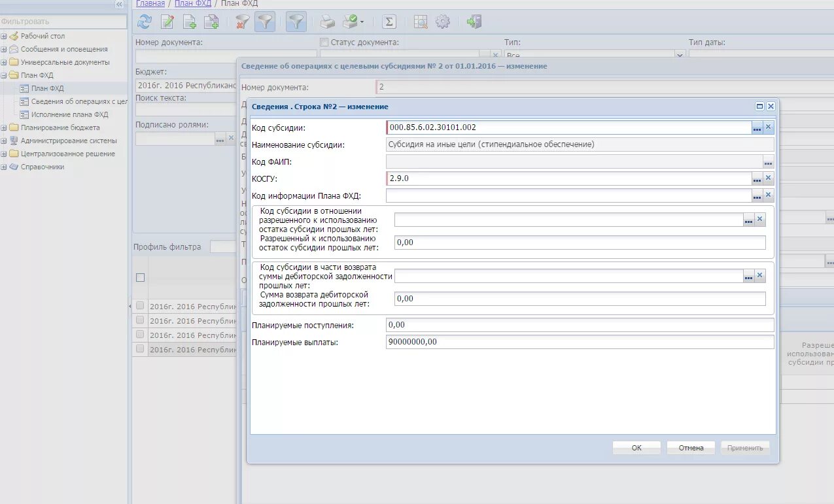Click the Применить button
The height and width of the screenshot is (504, 834).
(745, 448)
